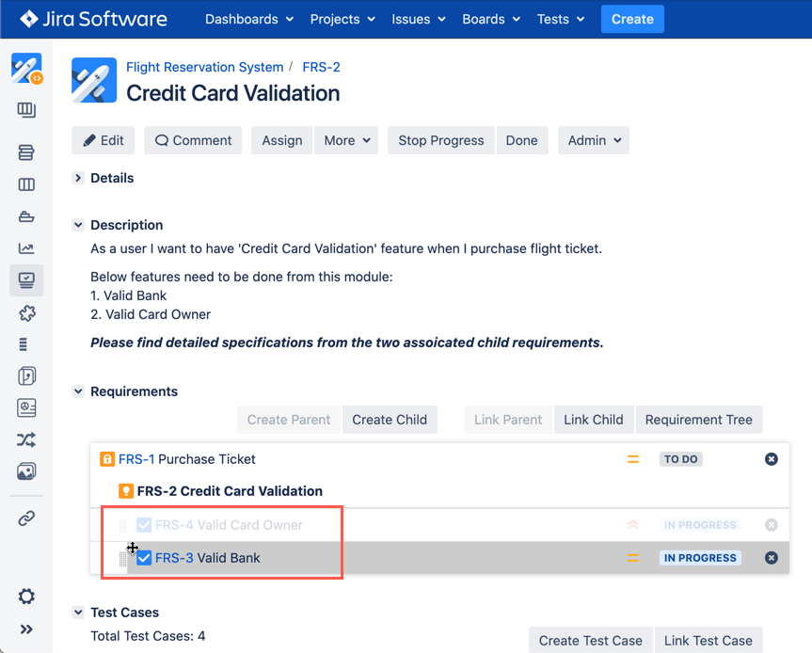Open the Projects menu in top navigation
The image size is (812, 653).
pyautogui.click(x=342, y=19)
